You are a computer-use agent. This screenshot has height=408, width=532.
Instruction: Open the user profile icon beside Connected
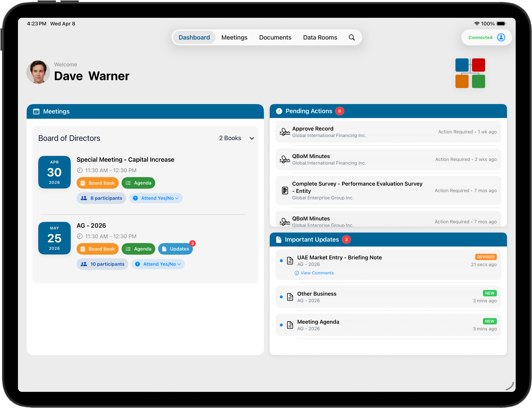click(501, 37)
